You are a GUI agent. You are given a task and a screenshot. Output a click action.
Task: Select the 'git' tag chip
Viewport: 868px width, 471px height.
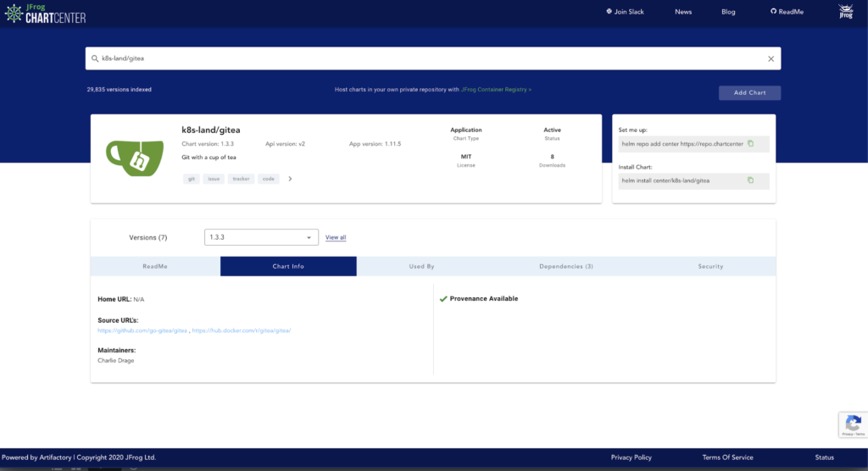(x=192, y=179)
